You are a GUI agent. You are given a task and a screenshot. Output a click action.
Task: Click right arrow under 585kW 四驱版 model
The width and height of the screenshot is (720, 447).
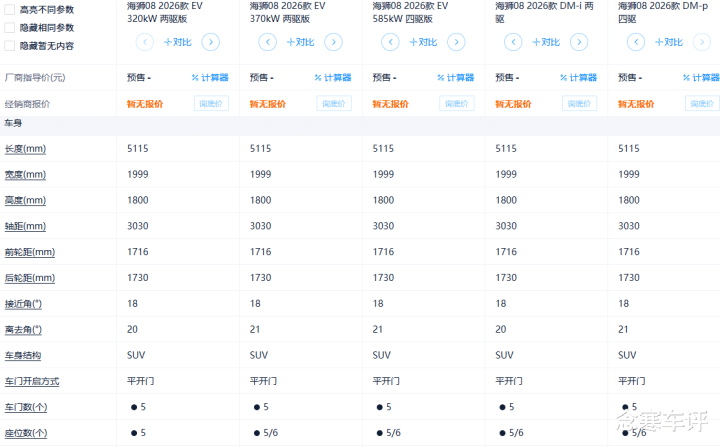click(x=456, y=42)
